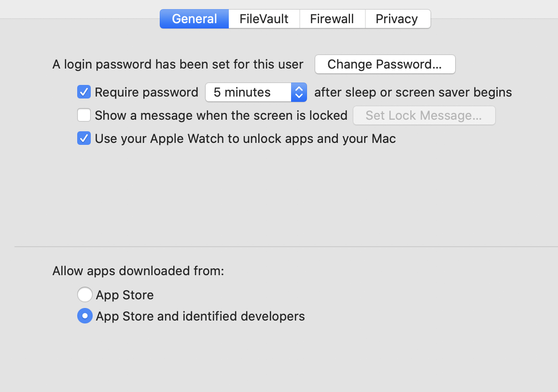
Task: Click 'A login password has been set' text
Action: [x=178, y=64]
